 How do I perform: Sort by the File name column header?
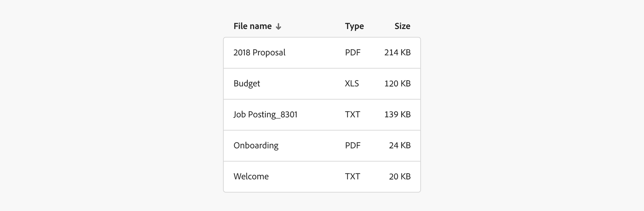[252, 26]
